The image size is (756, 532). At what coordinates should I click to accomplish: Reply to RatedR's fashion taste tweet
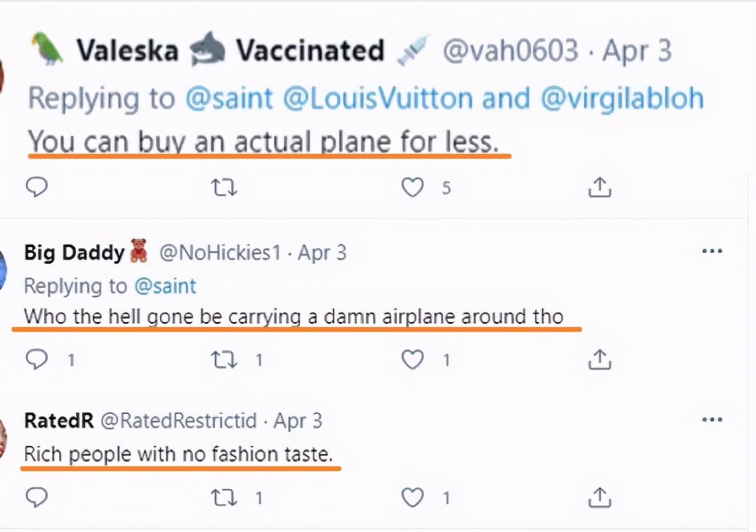coord(37,498)
